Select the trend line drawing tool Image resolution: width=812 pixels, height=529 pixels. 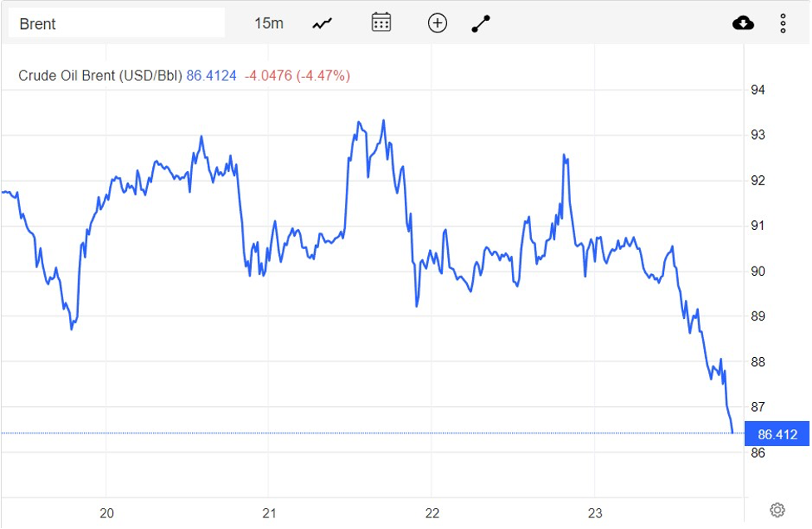point(481,23)
